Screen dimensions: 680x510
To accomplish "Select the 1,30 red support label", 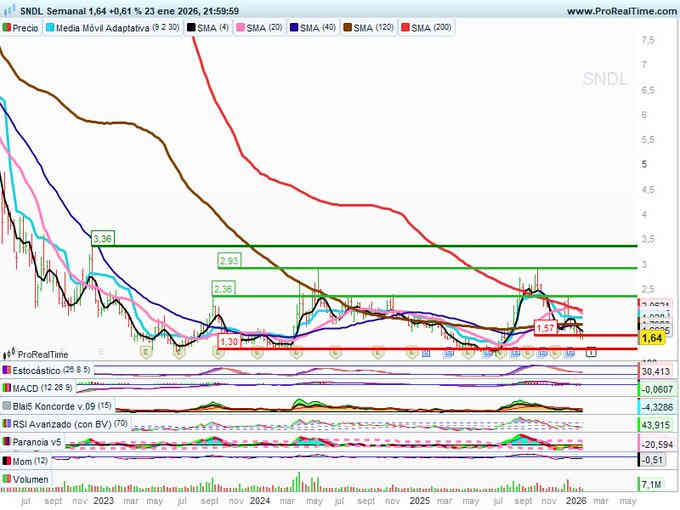I will click(x=227, y=342).
